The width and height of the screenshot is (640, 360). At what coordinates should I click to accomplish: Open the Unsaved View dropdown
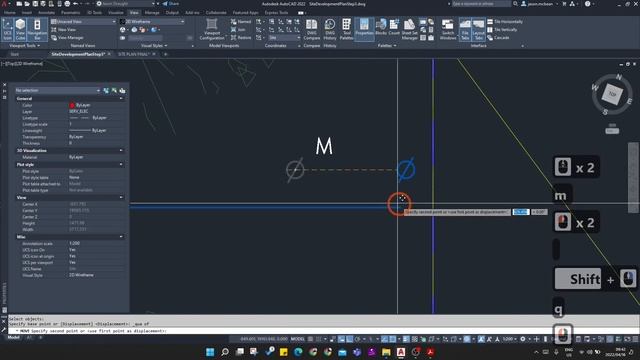(x=83, y=22)
